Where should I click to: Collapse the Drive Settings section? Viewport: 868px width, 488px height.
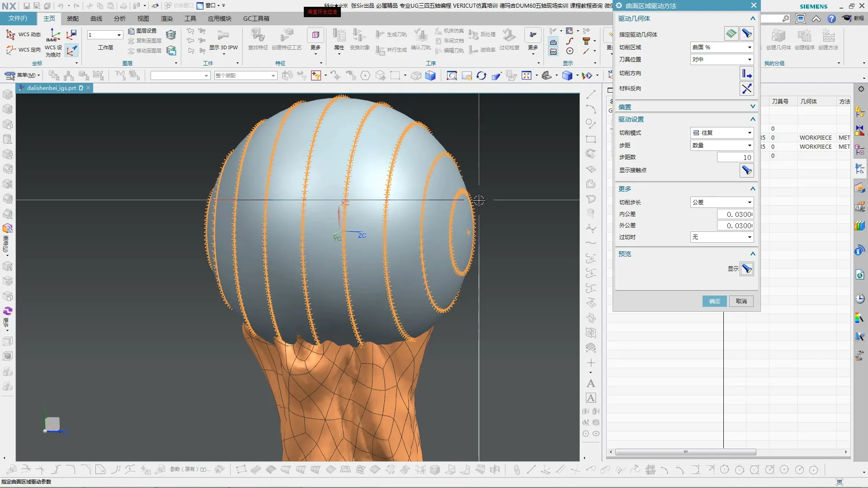coord(752,119)
